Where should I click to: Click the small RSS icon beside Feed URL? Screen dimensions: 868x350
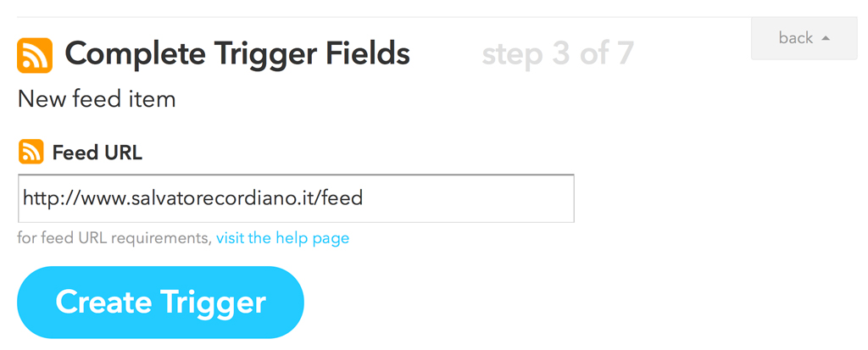(x=31, y=152)
